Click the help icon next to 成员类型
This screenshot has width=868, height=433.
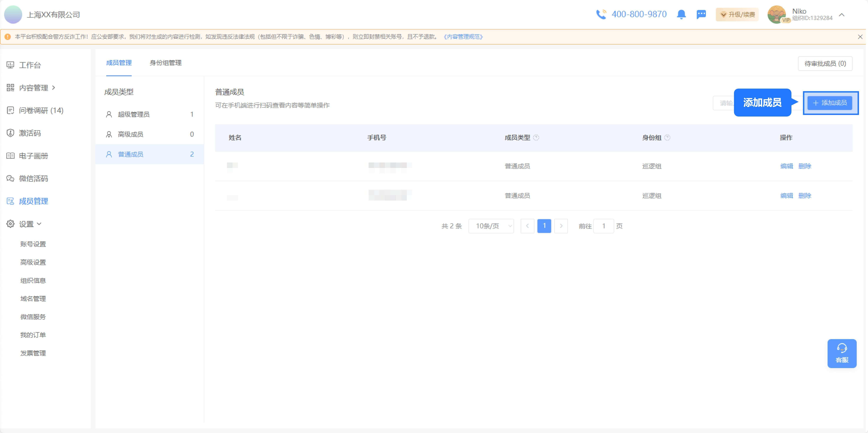536,138
